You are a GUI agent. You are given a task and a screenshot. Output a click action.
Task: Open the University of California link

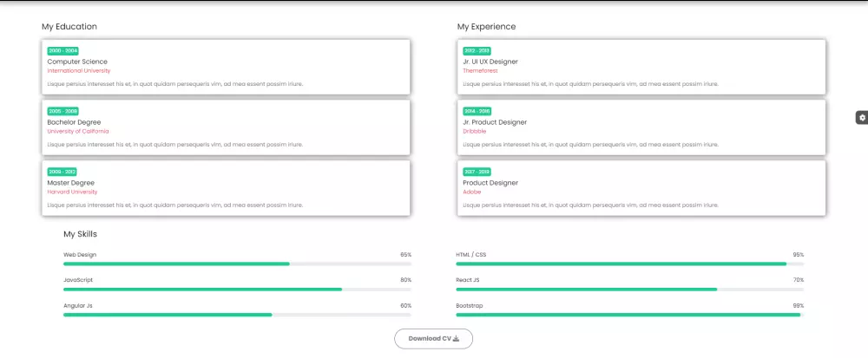[x=78, y=131]
